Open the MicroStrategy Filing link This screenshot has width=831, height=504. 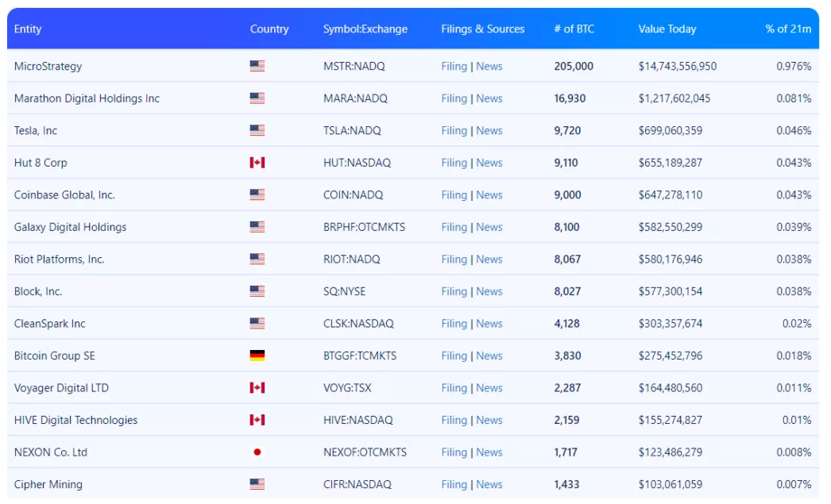click(x=454, y=67)
